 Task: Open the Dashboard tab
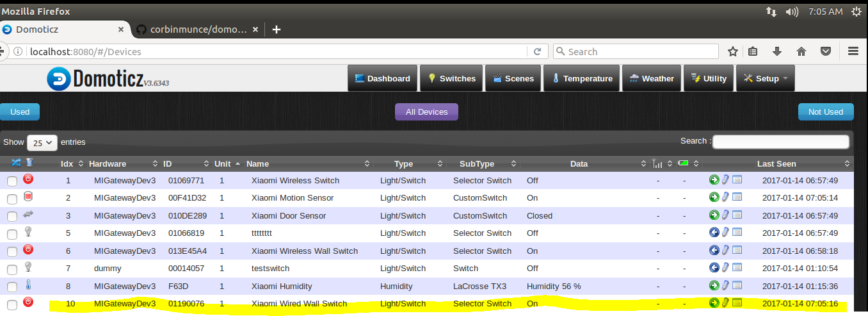point(383,78)
